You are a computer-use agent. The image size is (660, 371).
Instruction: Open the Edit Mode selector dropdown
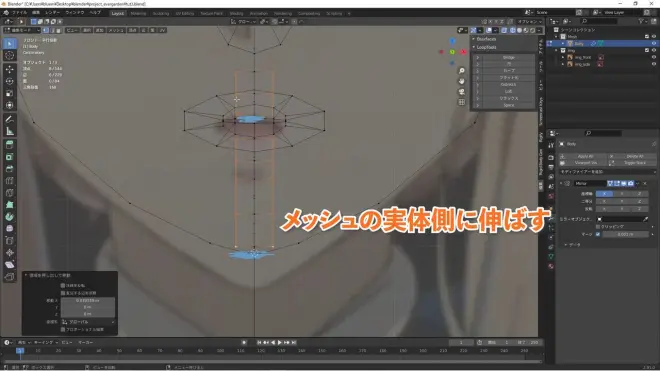[x=22, y=30]
